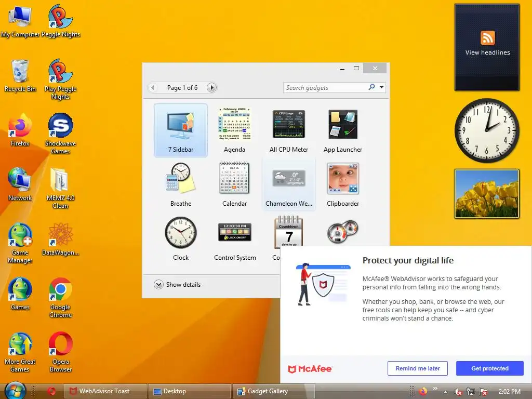Select DataWagon desktop shortcut
The image size is (532, 399).
(x=60, y=239)
